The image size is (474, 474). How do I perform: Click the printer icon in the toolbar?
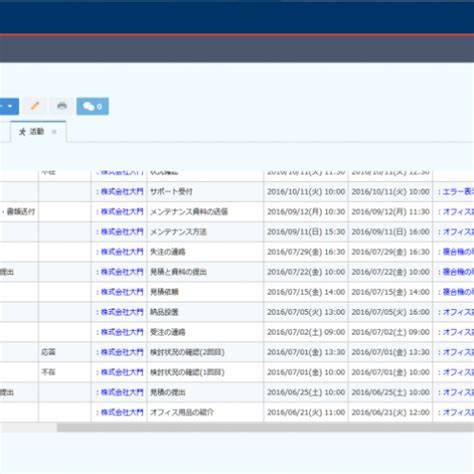tap(62, 106)
